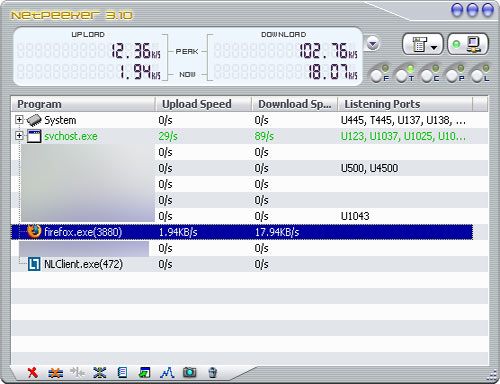Toggle the F round button

377,76
